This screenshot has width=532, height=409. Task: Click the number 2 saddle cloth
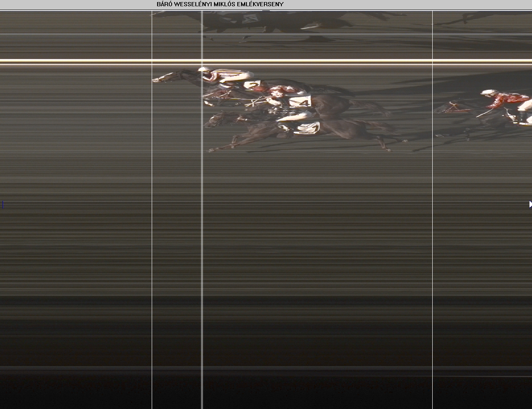click(x=251, y=85)
